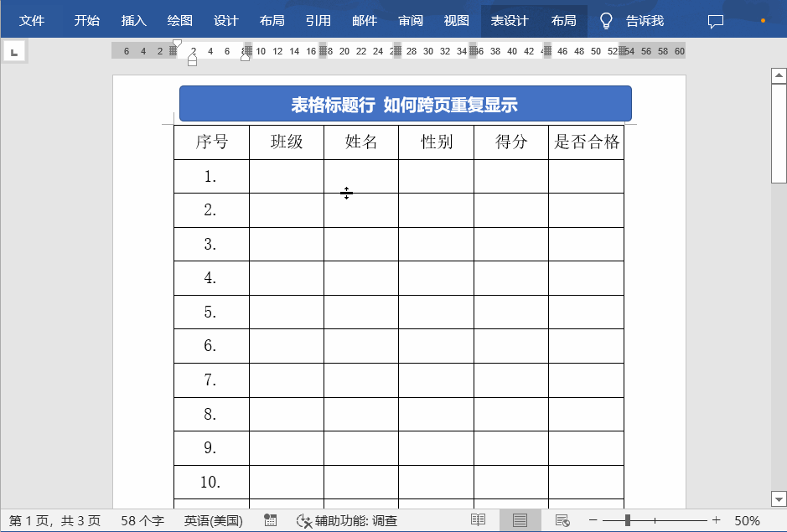Open the 视图 ribbon tab
787x532 pixels.
[457, 21]
